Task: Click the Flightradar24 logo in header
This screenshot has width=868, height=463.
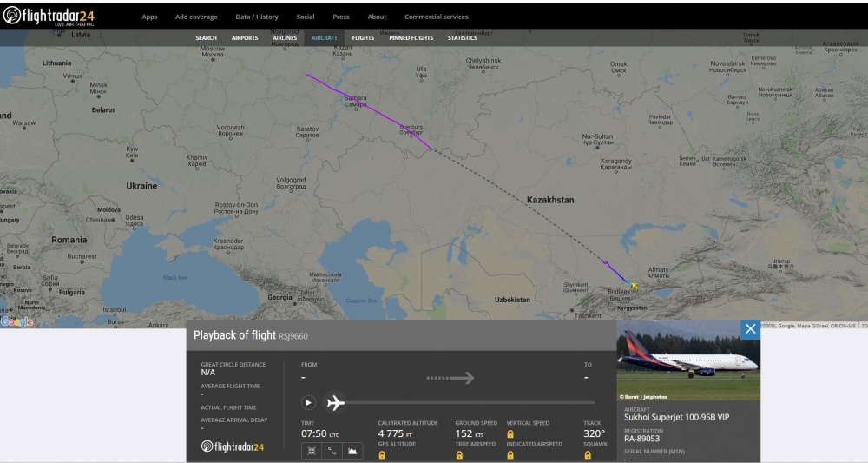Action: tap(49, 16)
